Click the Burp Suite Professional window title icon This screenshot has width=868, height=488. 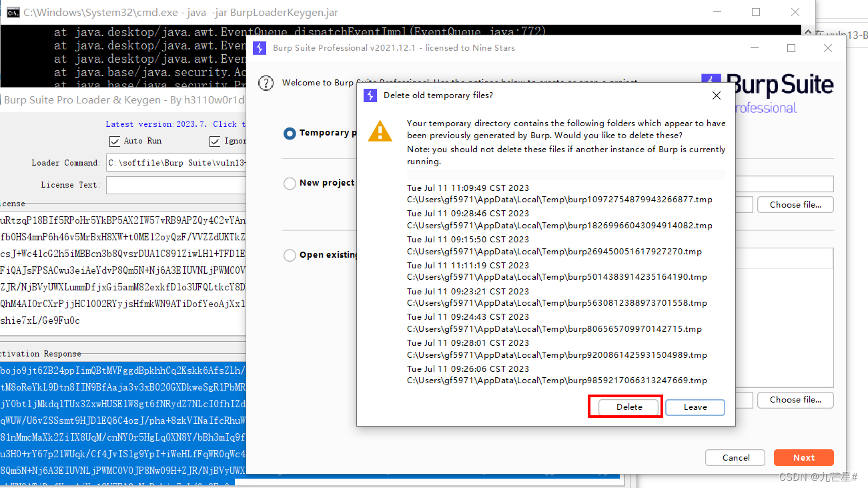tap(260, 48)
